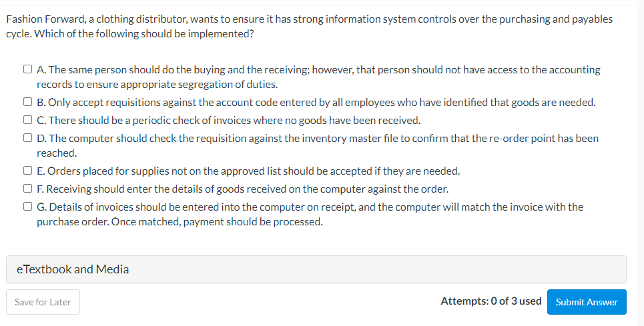Expand the eTextbook and Media section
Screen dimensions: 644x326
tap(316, 269)
